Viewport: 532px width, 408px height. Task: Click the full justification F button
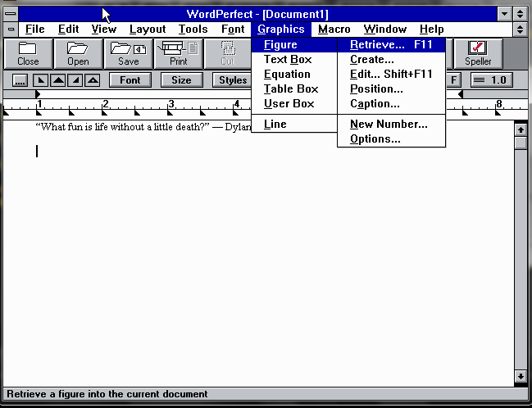tap(453, 80)
